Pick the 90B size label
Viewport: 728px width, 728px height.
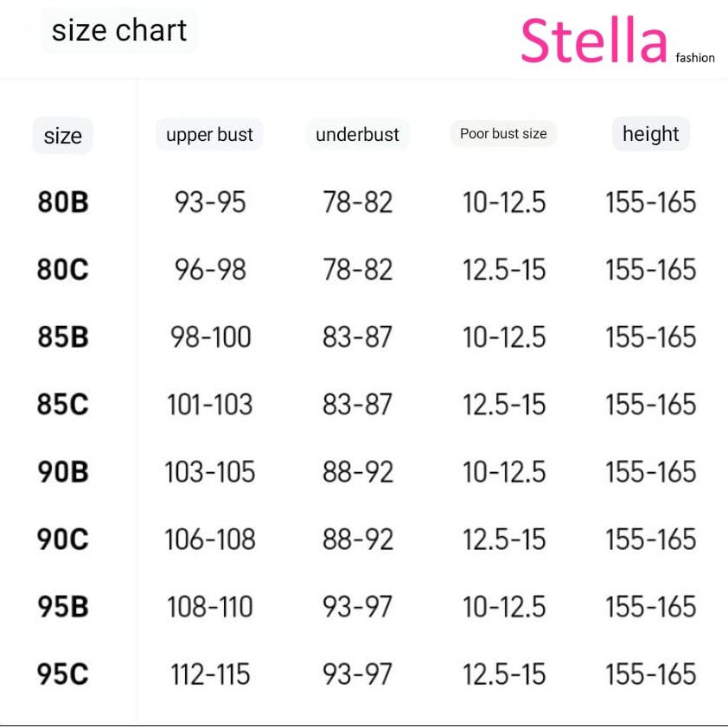point(62,472)
